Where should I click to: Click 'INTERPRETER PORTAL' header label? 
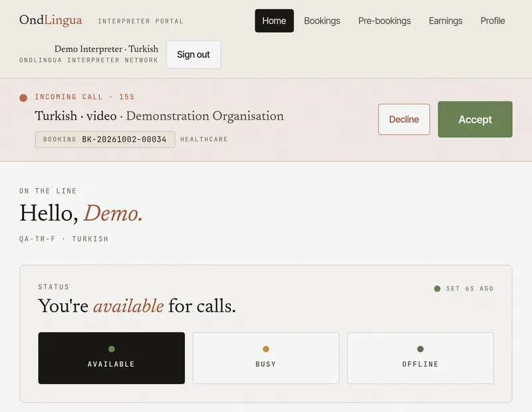(140, 21)
